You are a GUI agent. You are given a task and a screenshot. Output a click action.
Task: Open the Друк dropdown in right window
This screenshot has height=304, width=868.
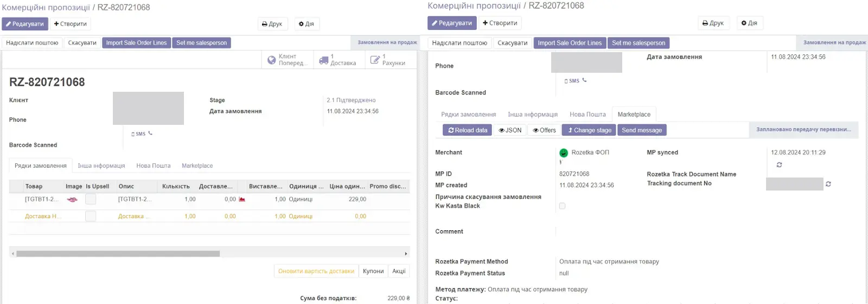713,23
